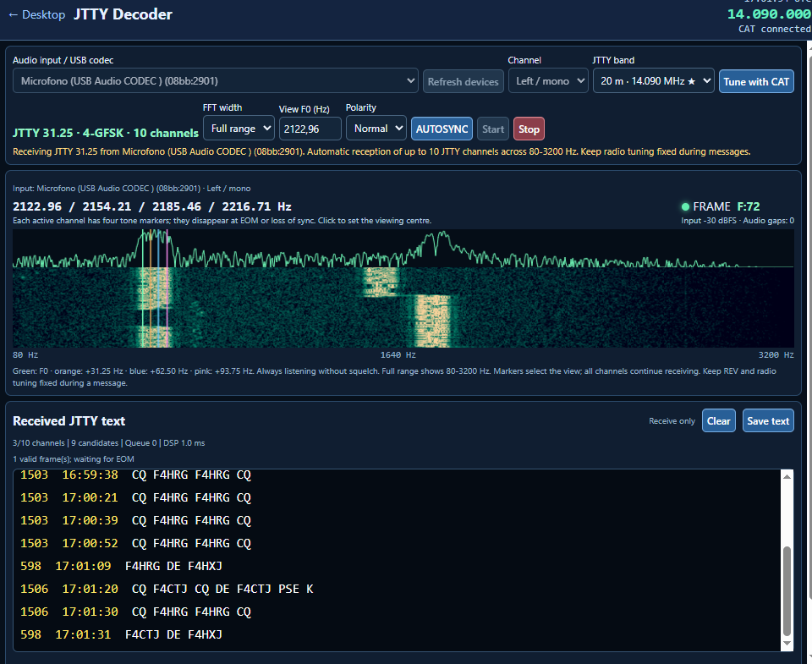Click the 17:01:31 F4CTJ DE F4HXJ line
Image resolution: width=812 pixels, height=664 pixels.
[x=121, y=634]
